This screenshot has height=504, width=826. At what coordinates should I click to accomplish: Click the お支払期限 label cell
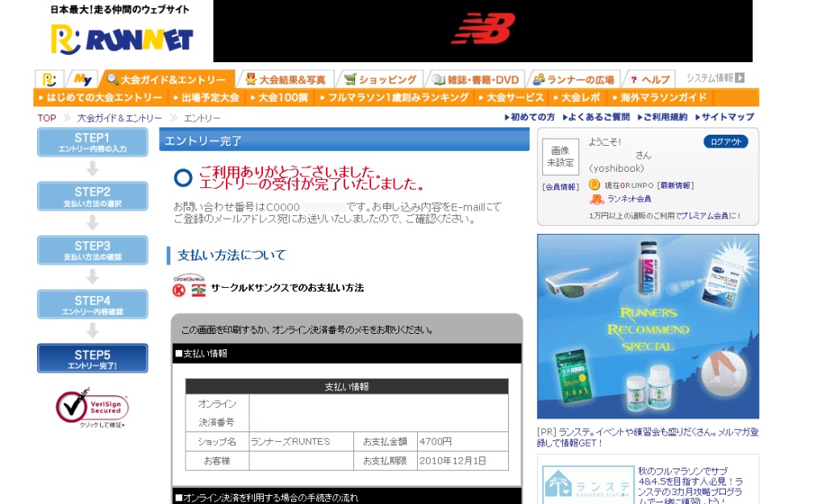[x=385, y=460]
